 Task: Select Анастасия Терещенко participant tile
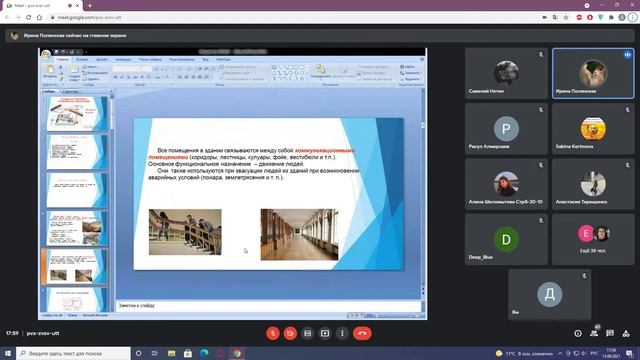pos(593,184)
